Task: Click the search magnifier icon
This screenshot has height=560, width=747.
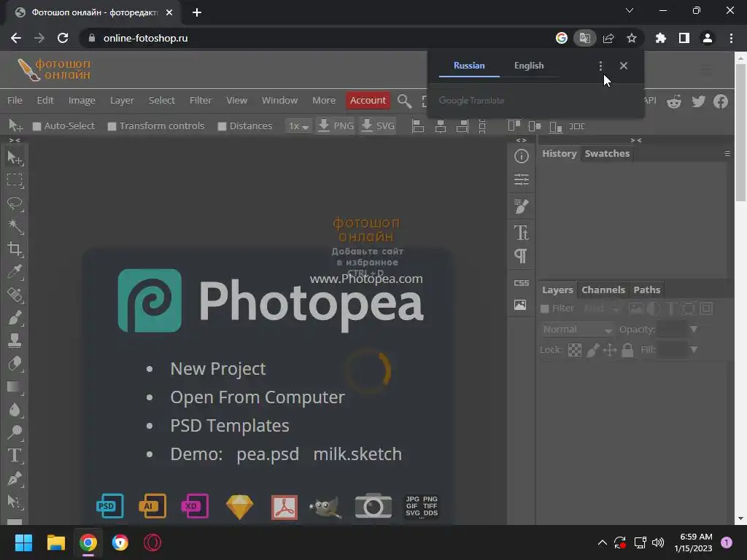Action: coord(404,101)
